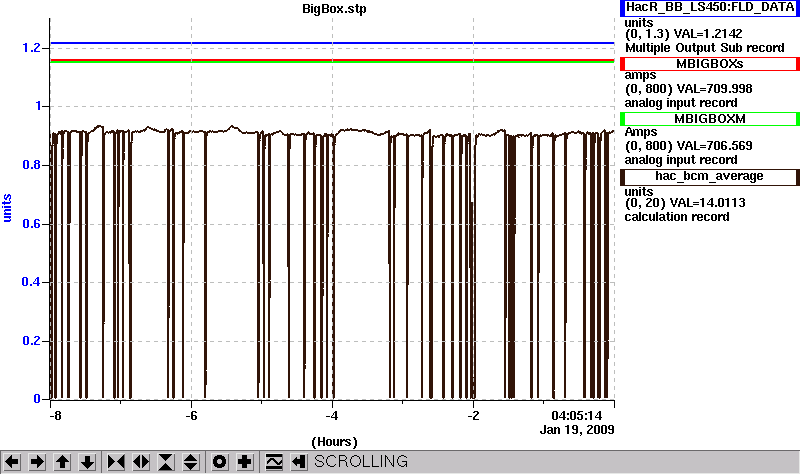
Task: Click the 04:05:14 timestamp on time axis
Action: (x=577, y=416)
